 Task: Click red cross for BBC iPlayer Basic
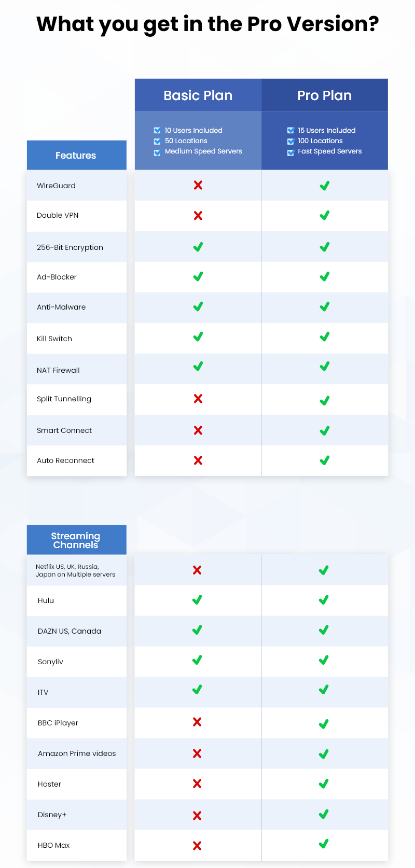tap(197, 722)
